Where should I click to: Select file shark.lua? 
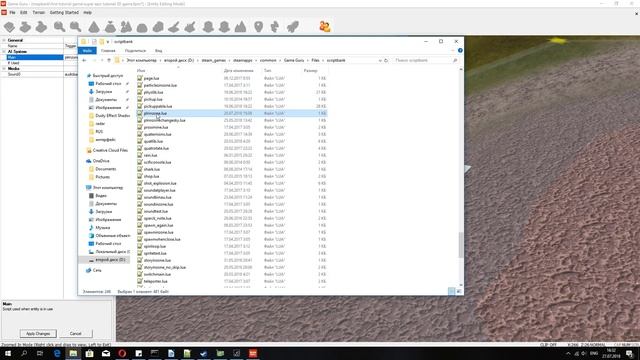[151, 169]
